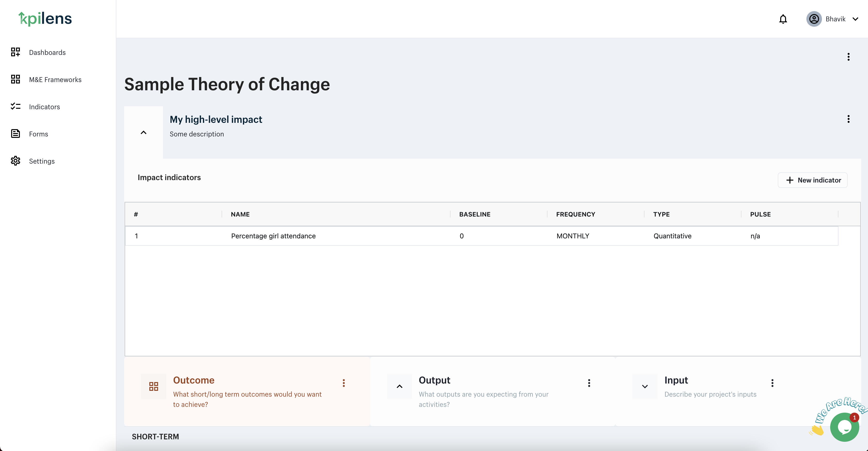Screen dimensions: 868x451
Task: Click the M&E Frameworks icon in sidebar
Action: tap(16, 79)
